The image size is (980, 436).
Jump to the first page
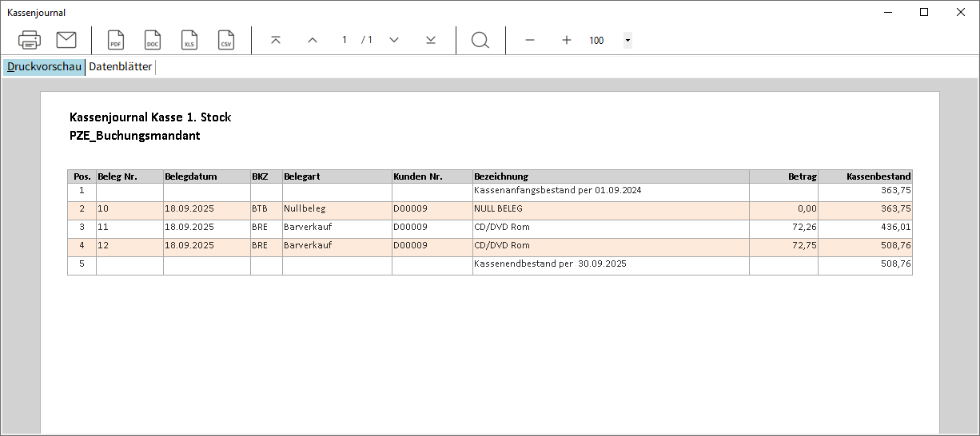click(x=276, y=40)
